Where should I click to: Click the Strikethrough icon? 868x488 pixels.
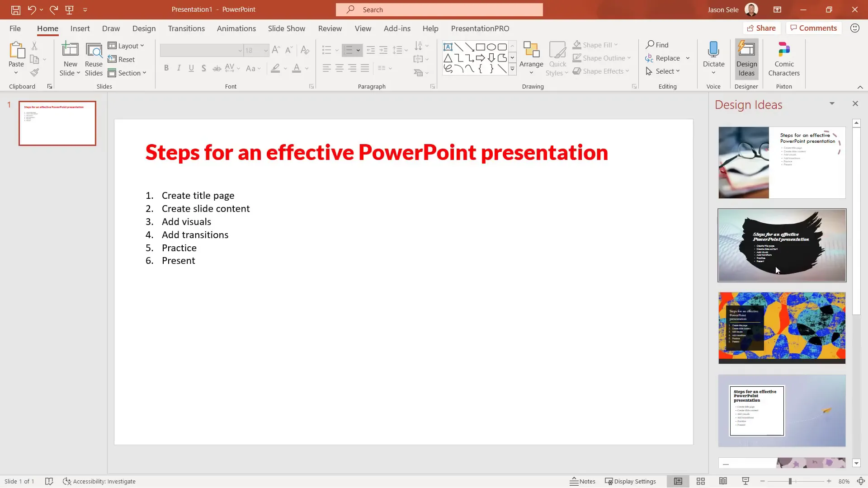pyautogui.click(x=217, y=68)
